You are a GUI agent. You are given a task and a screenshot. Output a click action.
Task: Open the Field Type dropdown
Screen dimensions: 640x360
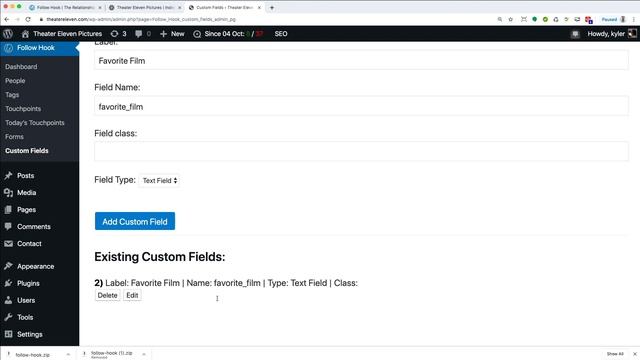point(159,180)
